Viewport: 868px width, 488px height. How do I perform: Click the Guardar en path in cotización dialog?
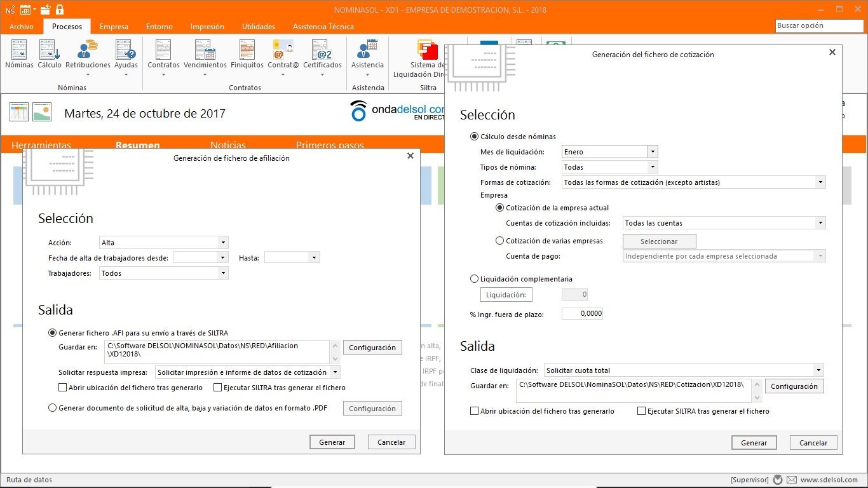tap(634, 391)
